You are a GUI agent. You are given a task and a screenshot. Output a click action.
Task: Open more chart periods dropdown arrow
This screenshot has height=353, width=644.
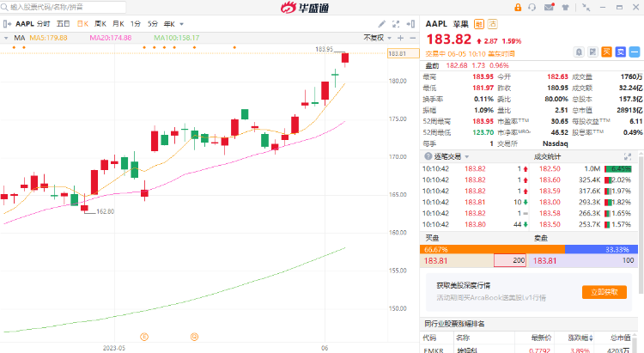182,24
